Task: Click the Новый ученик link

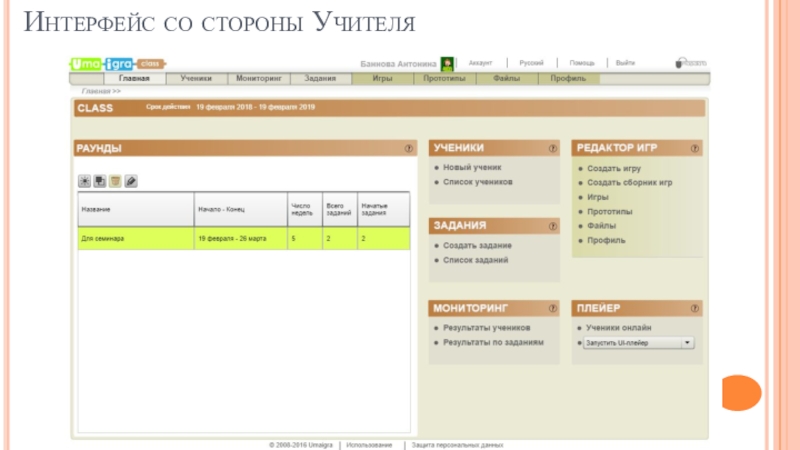Action: tap(472, 168)
